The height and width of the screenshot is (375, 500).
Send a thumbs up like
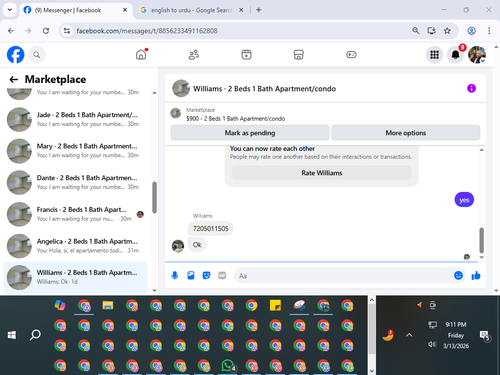pos(476,275)
